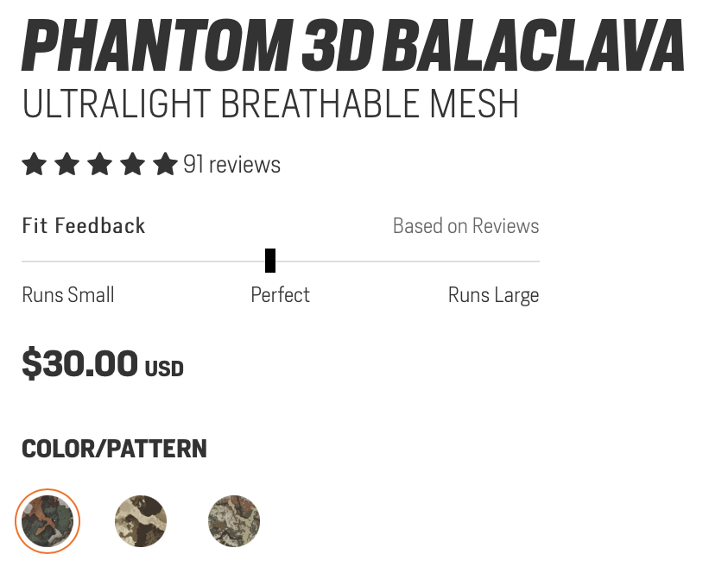Viewport: 728px width, 573px height.
Task: Click the first rating star
Action: pyautogui.click(x=34, y=164)
